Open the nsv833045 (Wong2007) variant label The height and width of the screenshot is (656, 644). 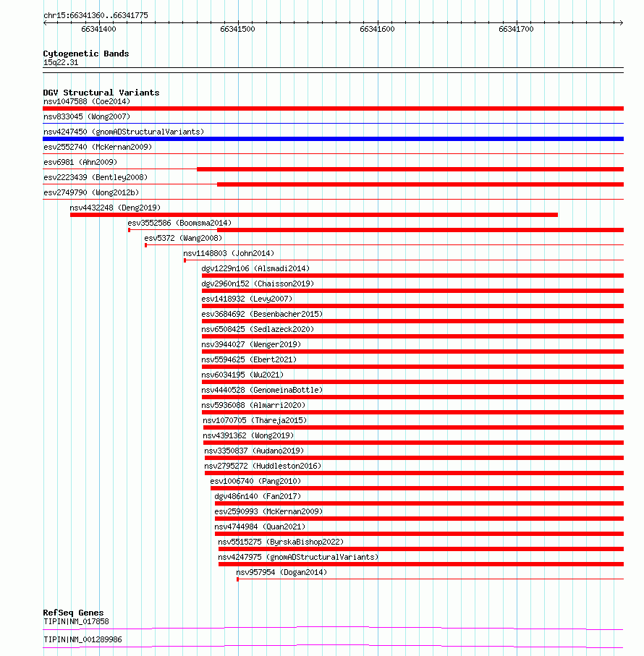point(87,116)
